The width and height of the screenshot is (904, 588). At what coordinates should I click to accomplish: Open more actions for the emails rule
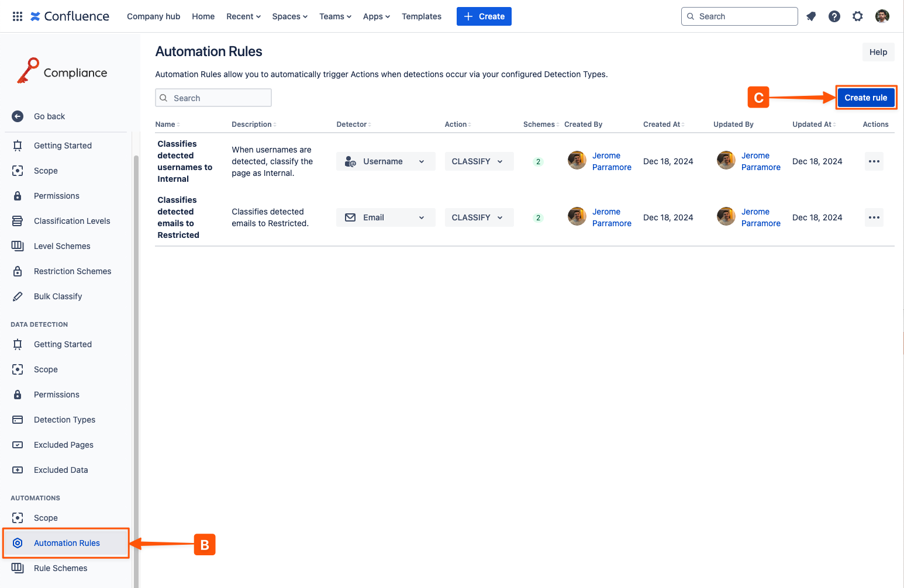[x=874, y=217]
